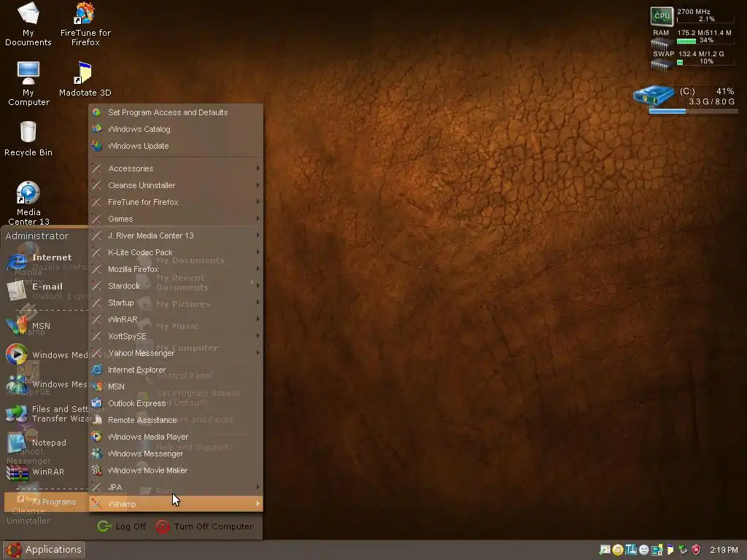Select Windows Messenger in programs list
The height and width of the screenshot is (560, 747).
coord(176,454)
